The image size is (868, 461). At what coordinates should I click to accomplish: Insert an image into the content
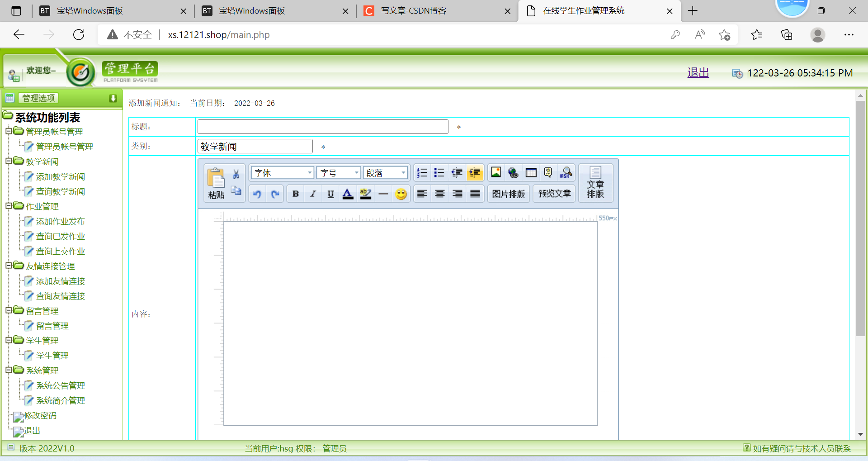pos(496,172)
